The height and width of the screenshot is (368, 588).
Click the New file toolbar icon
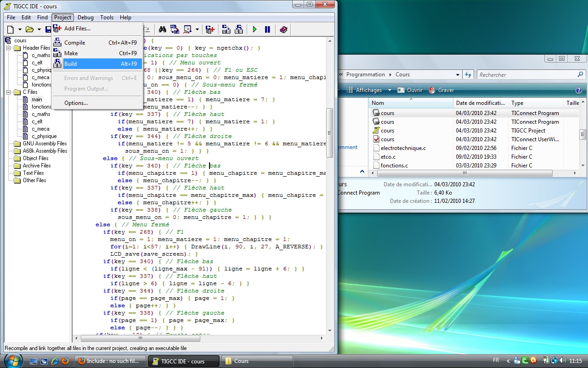point(10,29)
